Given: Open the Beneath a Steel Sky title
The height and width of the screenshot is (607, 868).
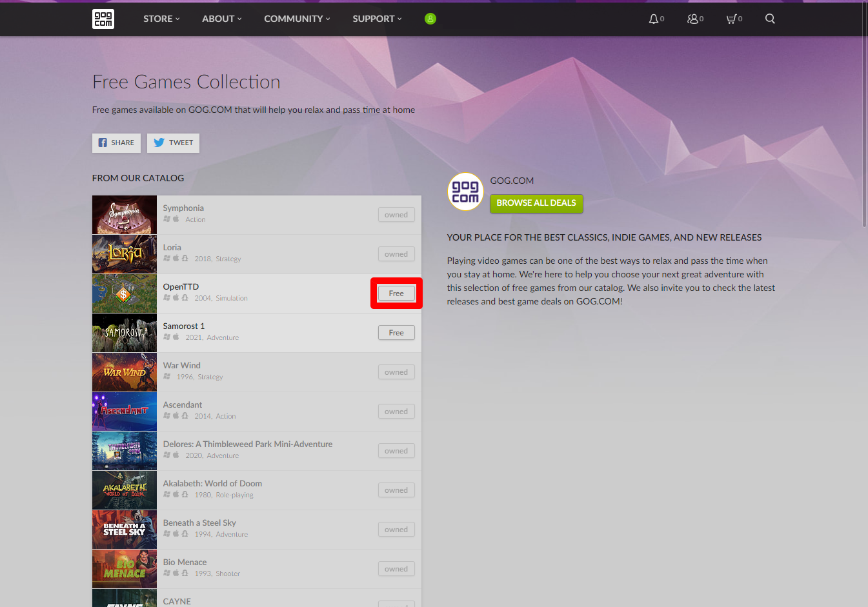Looking at the screenshot, I should tap(199, 522).
